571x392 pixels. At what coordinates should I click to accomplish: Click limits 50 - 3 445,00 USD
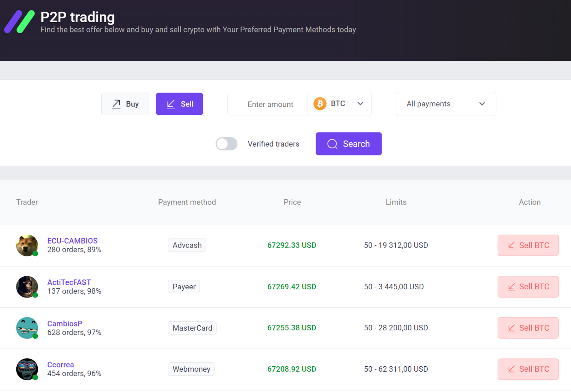point(394,287)
